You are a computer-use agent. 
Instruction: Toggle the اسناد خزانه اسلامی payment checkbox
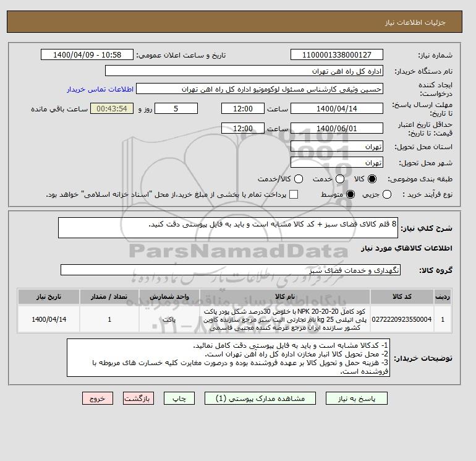[x=294, y=194]
